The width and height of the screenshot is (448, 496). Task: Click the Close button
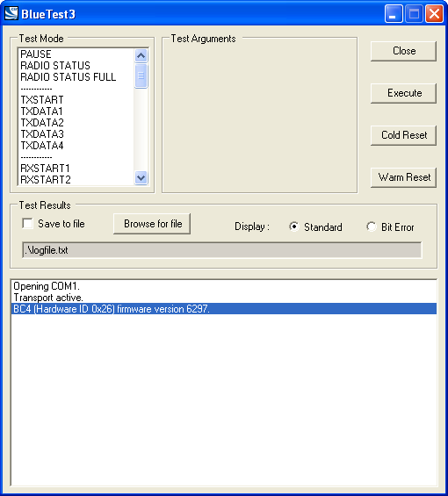403,51
